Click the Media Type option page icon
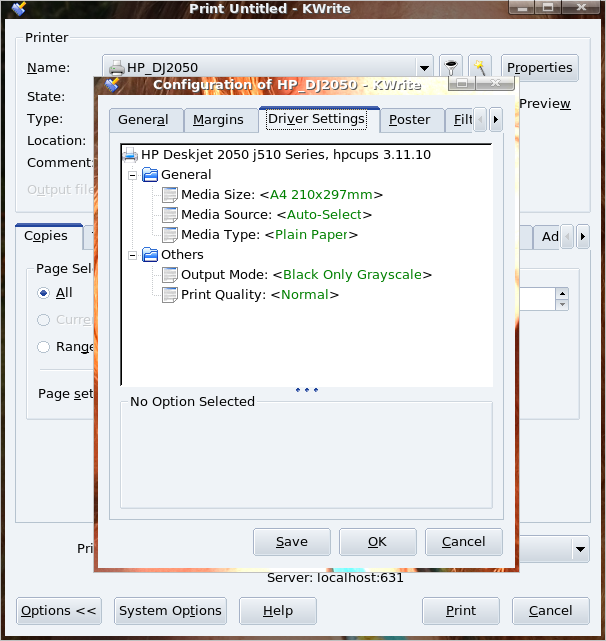Viewport: 606px width, 641px height. tap(170, 235)
